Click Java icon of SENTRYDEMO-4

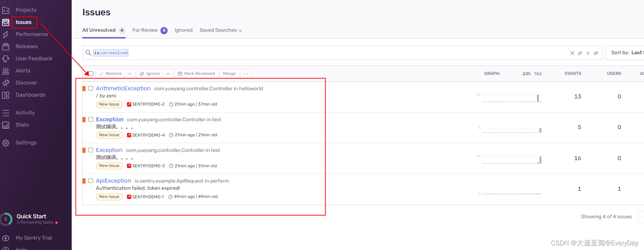click(129, 135)
